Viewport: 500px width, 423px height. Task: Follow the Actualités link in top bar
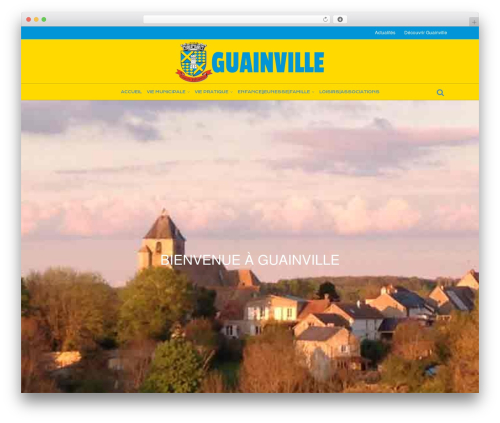pyautogui.click(x=385, y=33)
